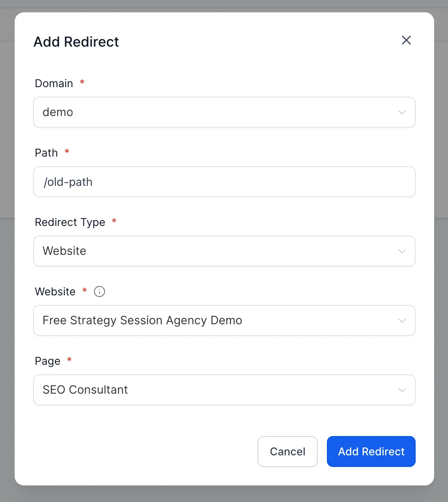The height and width of the screenshot is (502, 448).
Task: Open the Redirect Type dropdown showing Website
Action: pos(216,251)
